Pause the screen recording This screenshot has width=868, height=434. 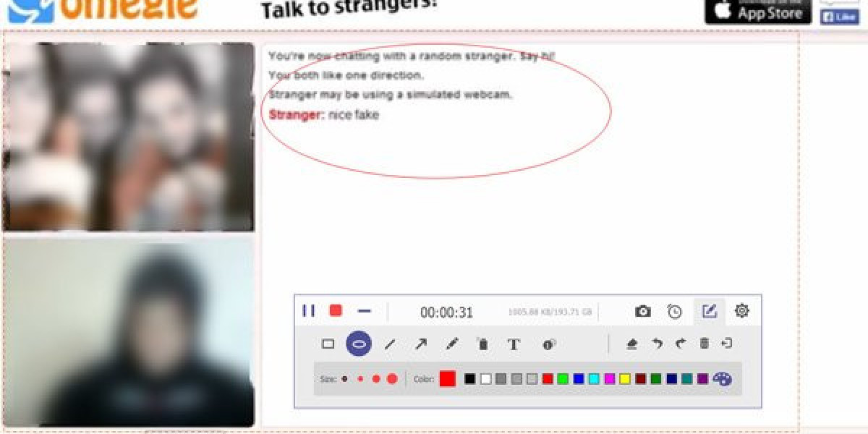(x=309, y=310)
